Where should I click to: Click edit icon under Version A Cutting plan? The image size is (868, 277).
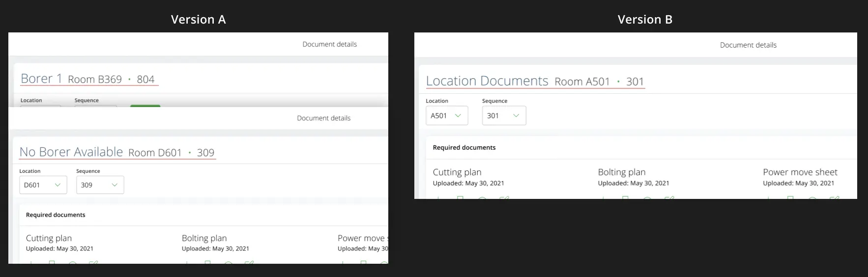click(x=93, y=262)
